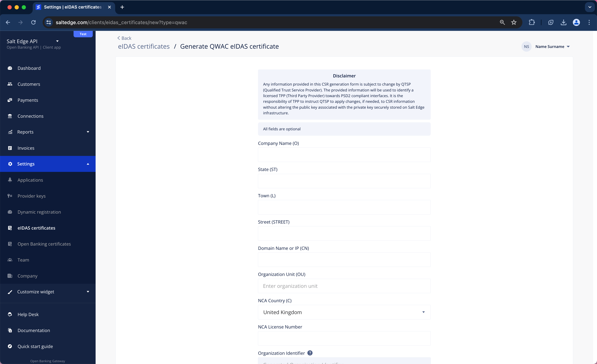This screenshot has width=597, height=364.
Task: Click the Dashboard icon in sidebar
Action: coord(11,68)
